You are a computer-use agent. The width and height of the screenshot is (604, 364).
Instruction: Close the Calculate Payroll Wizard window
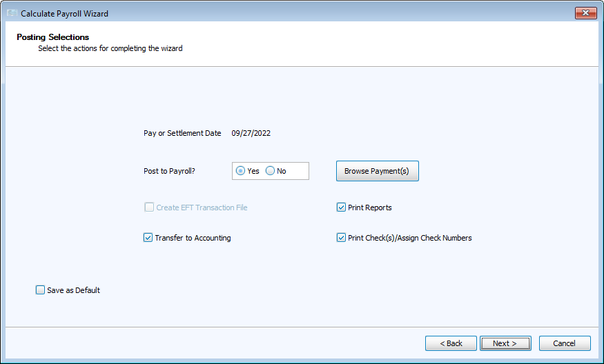coord(585,13)
